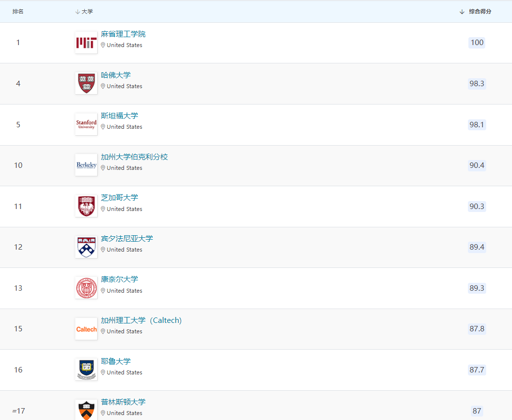This screenshot has height=420, width=512.
Task: Click the location pin under 加州大学伯克利分校
Action: point(103,168)
